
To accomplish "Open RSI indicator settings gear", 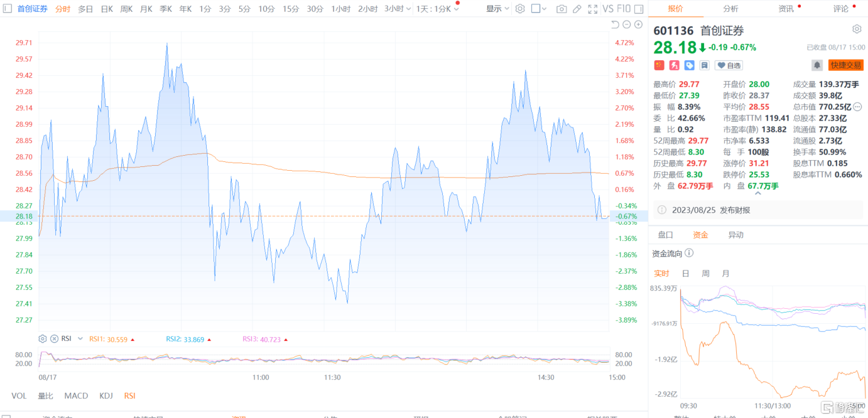I will 43,339.
